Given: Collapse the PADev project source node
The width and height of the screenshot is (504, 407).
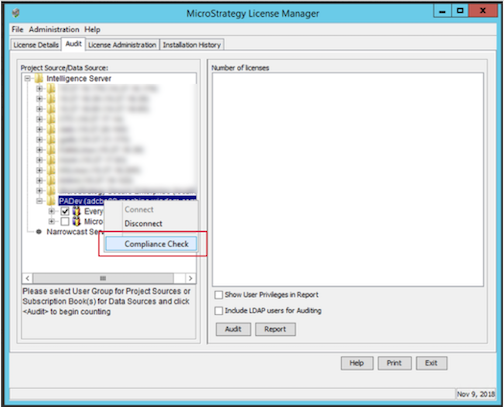Looking at the screenshot, I should coord(39,201).
